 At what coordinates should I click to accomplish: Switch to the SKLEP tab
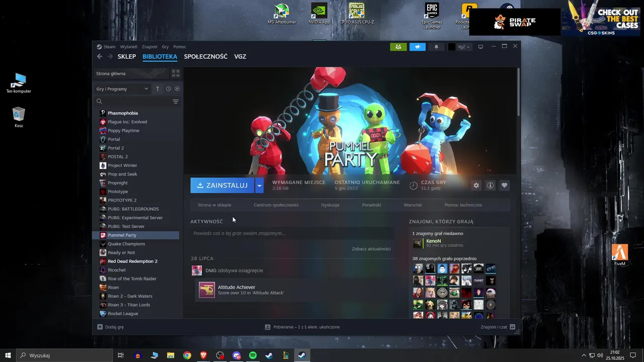[127, 57]
